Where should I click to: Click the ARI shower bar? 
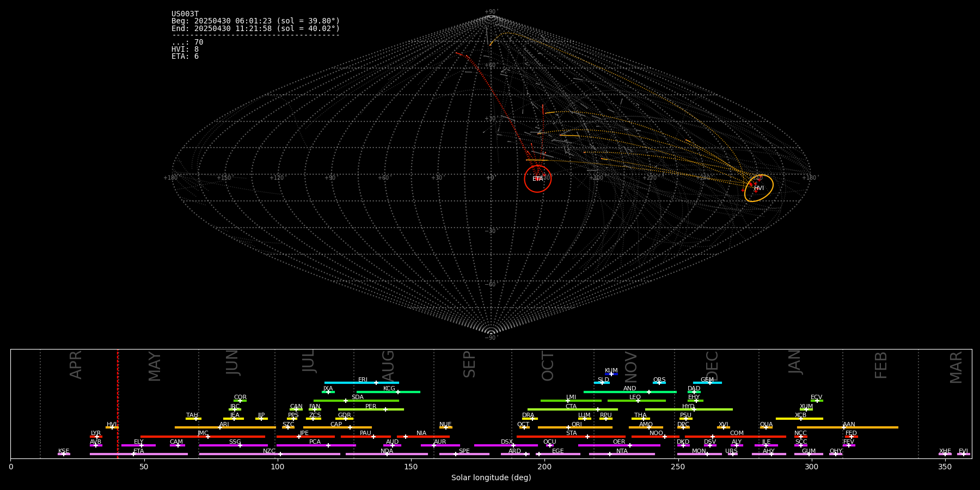tap(225, 427)
